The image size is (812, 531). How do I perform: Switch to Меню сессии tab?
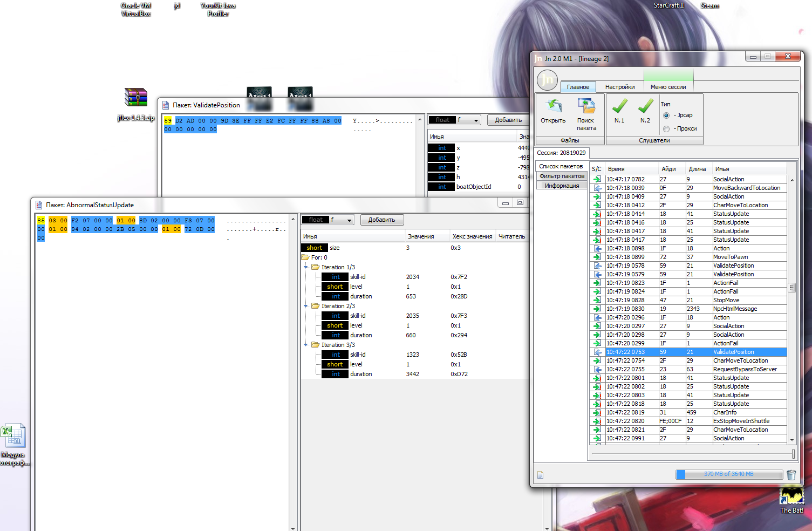[668, 87]
